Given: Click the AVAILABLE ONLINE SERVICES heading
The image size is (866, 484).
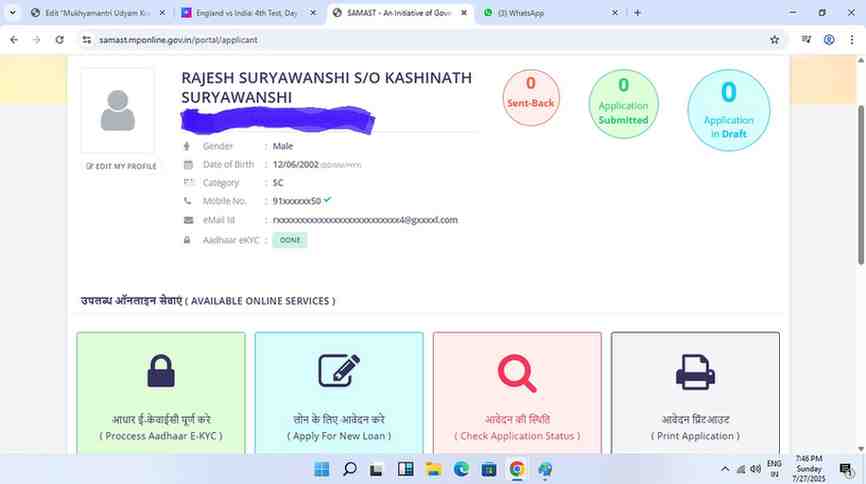Looking at the screenshot, I should (208, 301).
